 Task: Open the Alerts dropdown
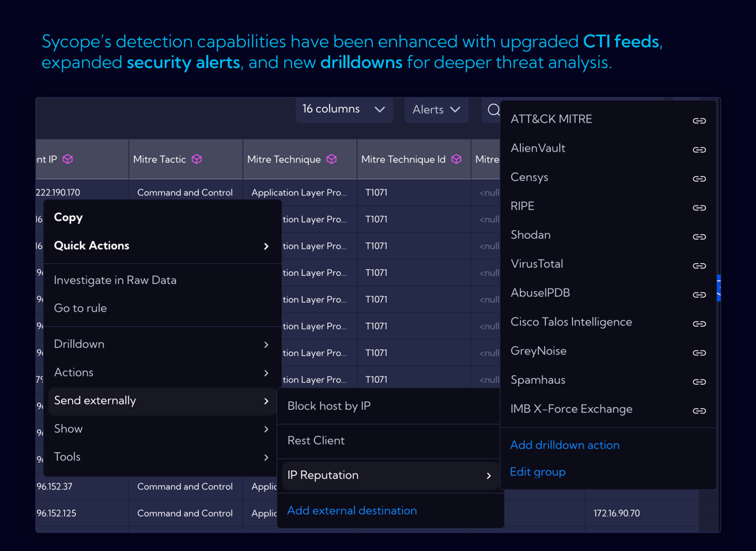[436, 110]
